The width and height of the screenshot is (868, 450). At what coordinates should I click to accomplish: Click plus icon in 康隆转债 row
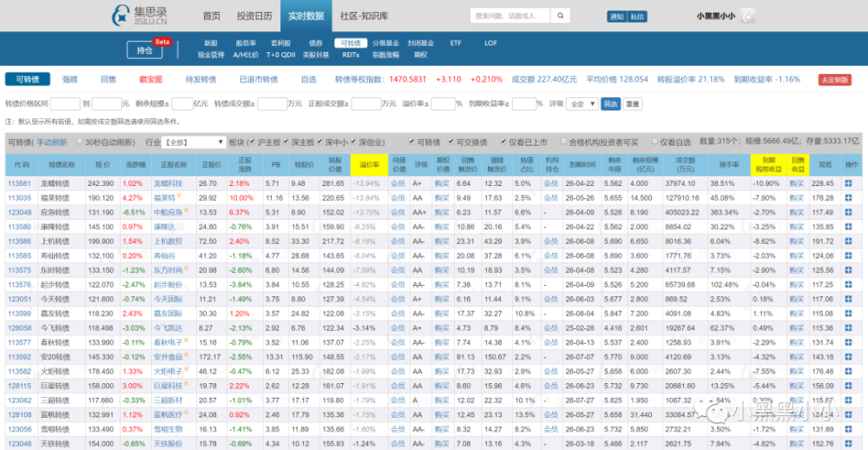848,227
